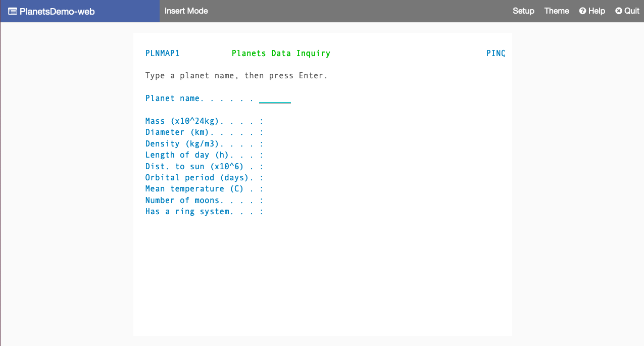Select Quit from the top bar
The image size is (644, 346).
click(x=630, y=11)
